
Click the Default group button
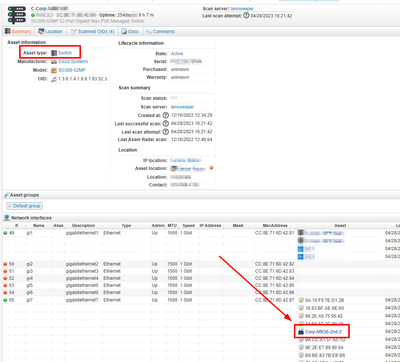(24, 206)
